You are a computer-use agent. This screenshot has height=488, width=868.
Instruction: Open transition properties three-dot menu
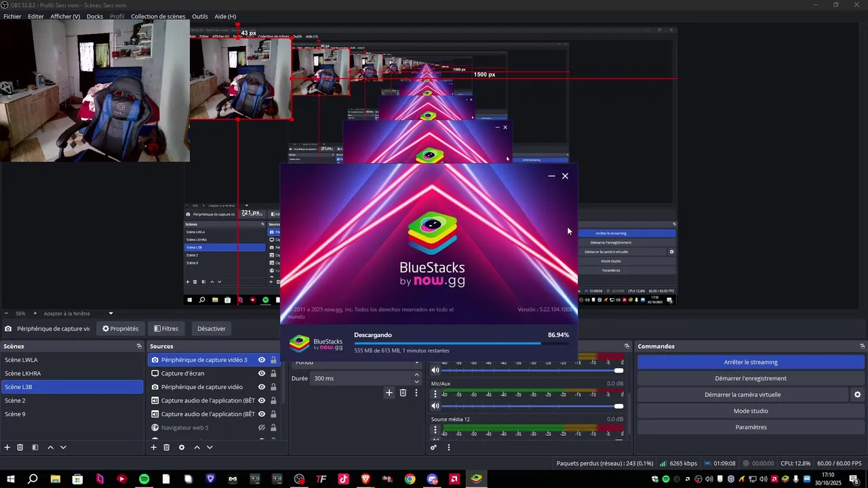tap(416, 392)
